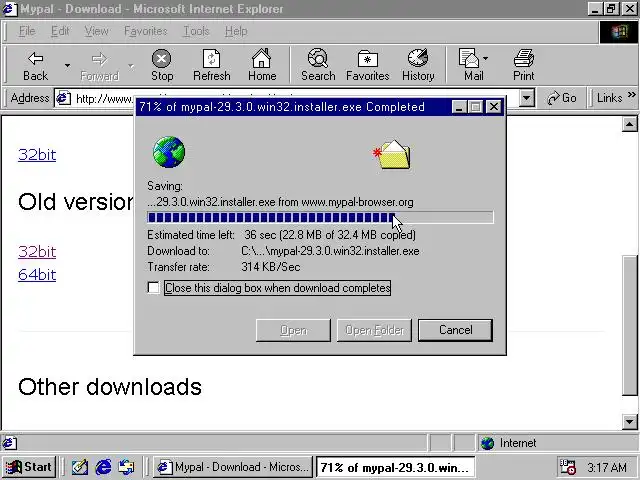
Task: Click the download progress bar
Action: [320, 218]
